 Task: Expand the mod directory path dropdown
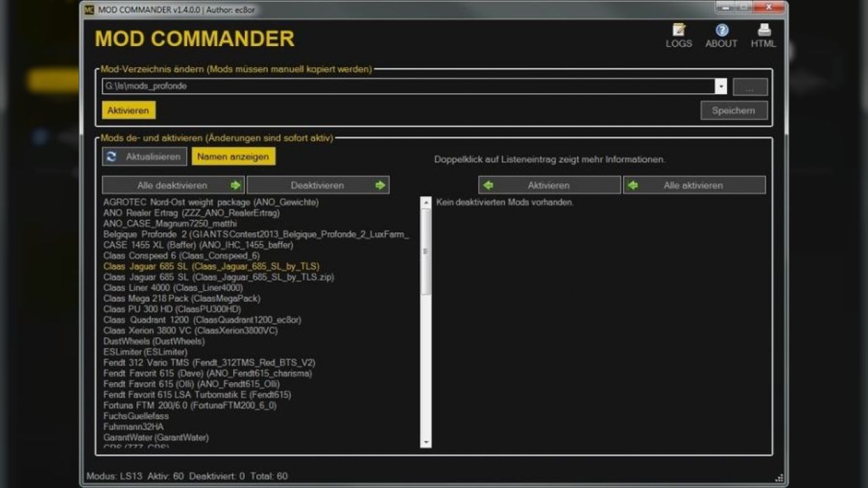pos(720,87)
